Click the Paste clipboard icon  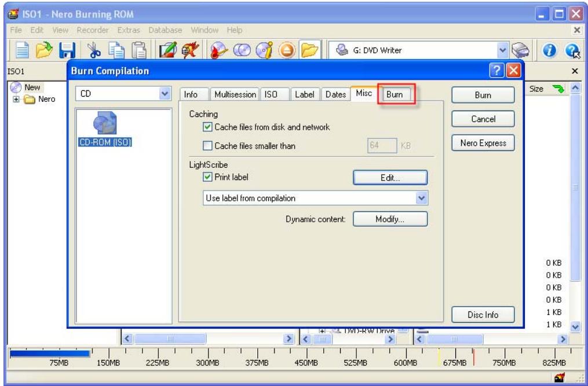[138, 50]
